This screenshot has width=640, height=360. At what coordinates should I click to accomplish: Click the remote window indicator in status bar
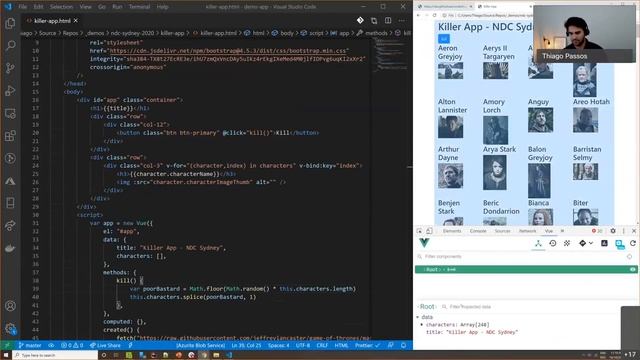[6, 345]
